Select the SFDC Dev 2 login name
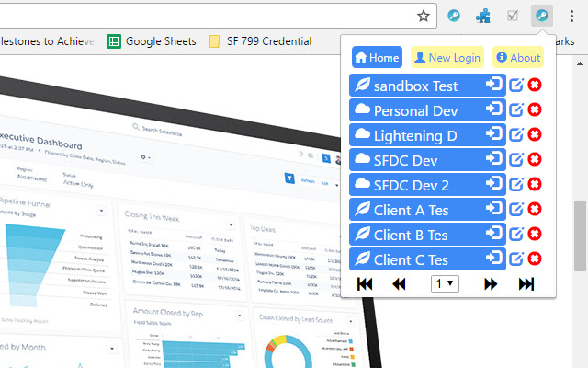The image size is (588, 368). [x=412, y=186]
